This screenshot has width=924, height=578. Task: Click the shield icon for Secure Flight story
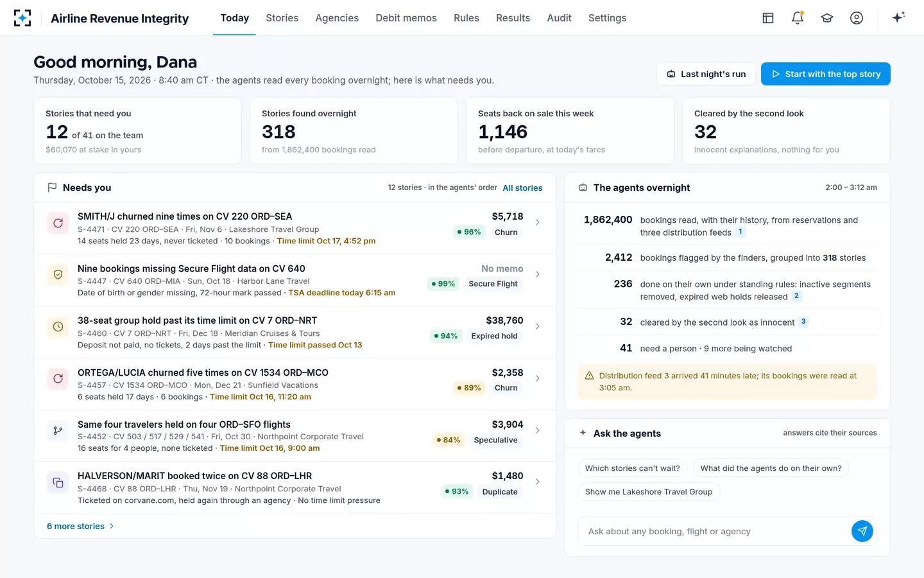[58, 275]
